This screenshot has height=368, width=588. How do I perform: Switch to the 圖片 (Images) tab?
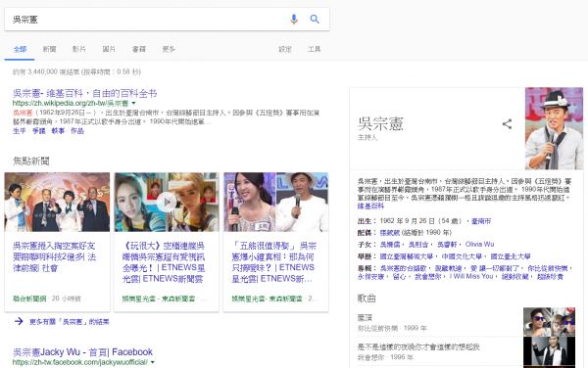coord(109,49)
